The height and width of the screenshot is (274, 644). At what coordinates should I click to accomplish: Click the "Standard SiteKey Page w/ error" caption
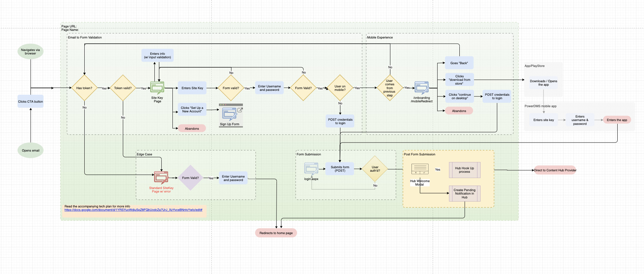(161, 190)
